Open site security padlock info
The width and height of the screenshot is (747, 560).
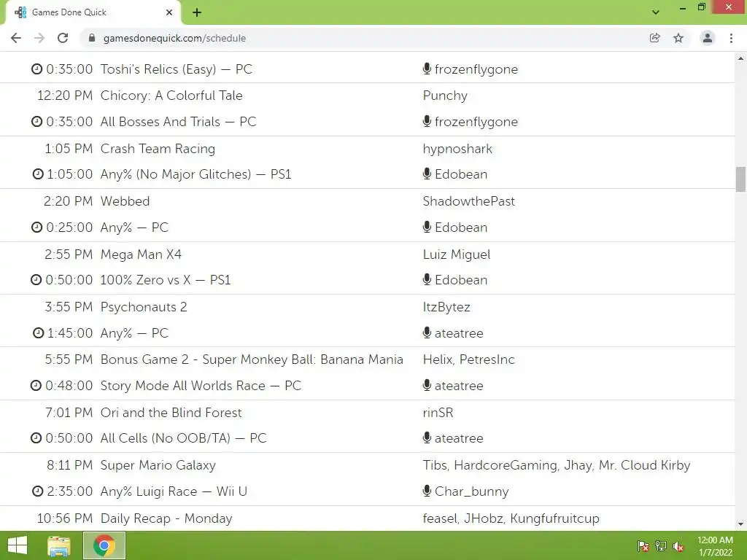pos(92,38)
